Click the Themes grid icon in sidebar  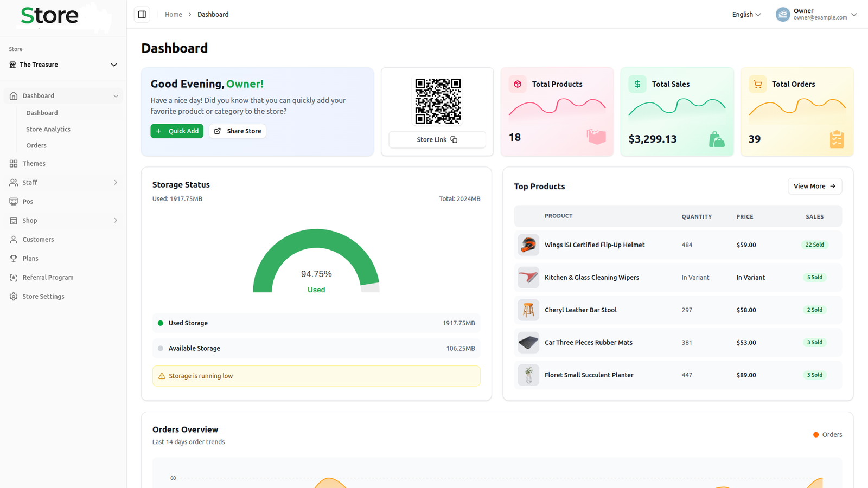(14, 164)
